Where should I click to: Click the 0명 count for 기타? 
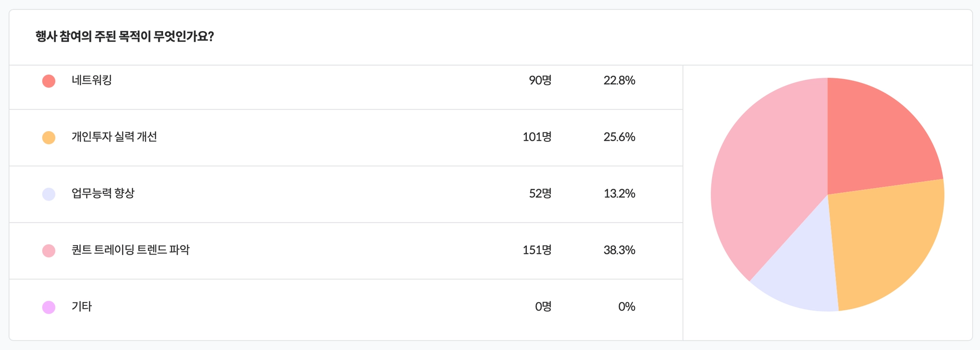click(543, 306)
